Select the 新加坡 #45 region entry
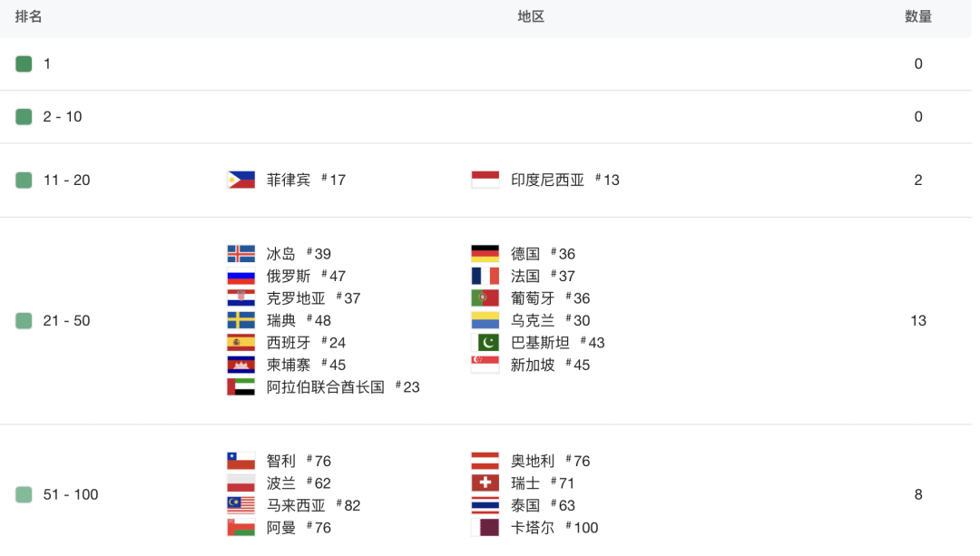Viewport: 980px width, 556px height. pos(550,365)
